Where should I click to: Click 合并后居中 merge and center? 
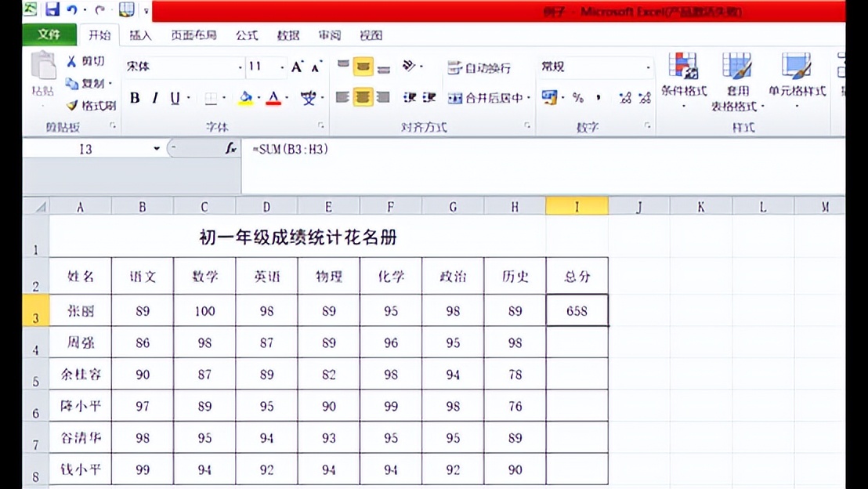click(x=486, y=98)
